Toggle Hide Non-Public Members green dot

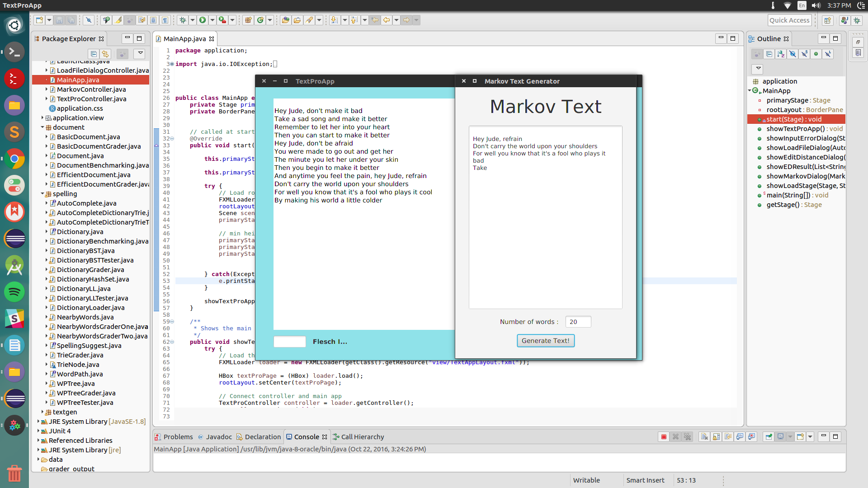coord(816,54)
